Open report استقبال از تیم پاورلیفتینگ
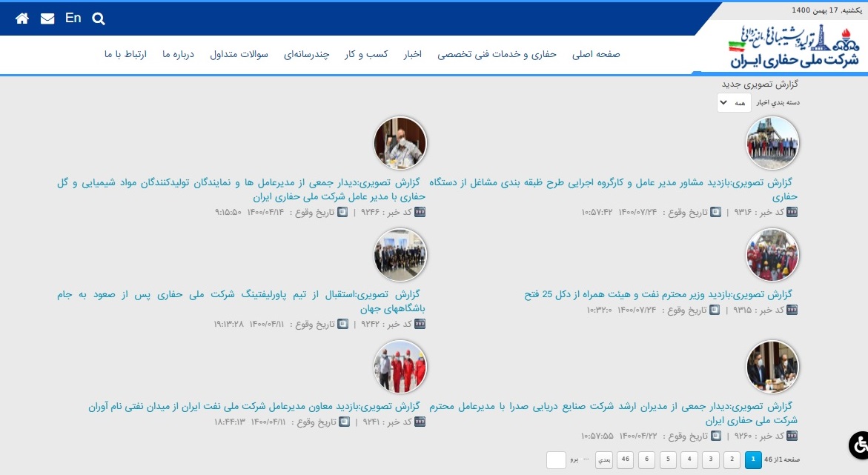Image resolution: width=868 pixels, height=475 pixels. coord(242,301)
